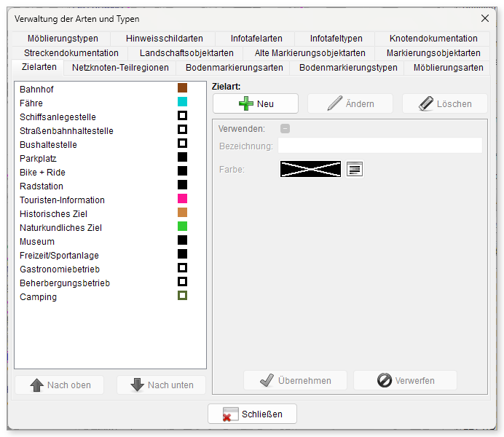Click the black crossed Farbe color swatch

click(310, 169)
